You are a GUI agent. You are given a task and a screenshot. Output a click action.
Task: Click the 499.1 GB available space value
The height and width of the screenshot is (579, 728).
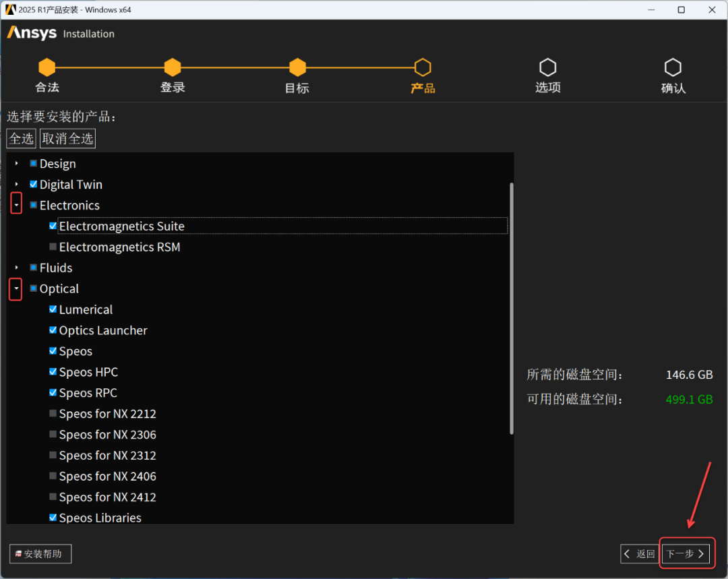[x=689, y=399]
